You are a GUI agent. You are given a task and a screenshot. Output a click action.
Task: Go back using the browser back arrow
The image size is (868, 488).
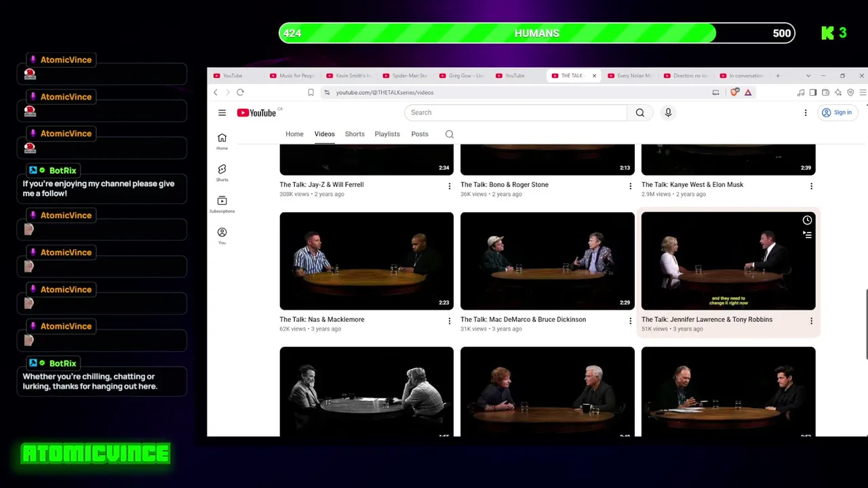[216, 92]
